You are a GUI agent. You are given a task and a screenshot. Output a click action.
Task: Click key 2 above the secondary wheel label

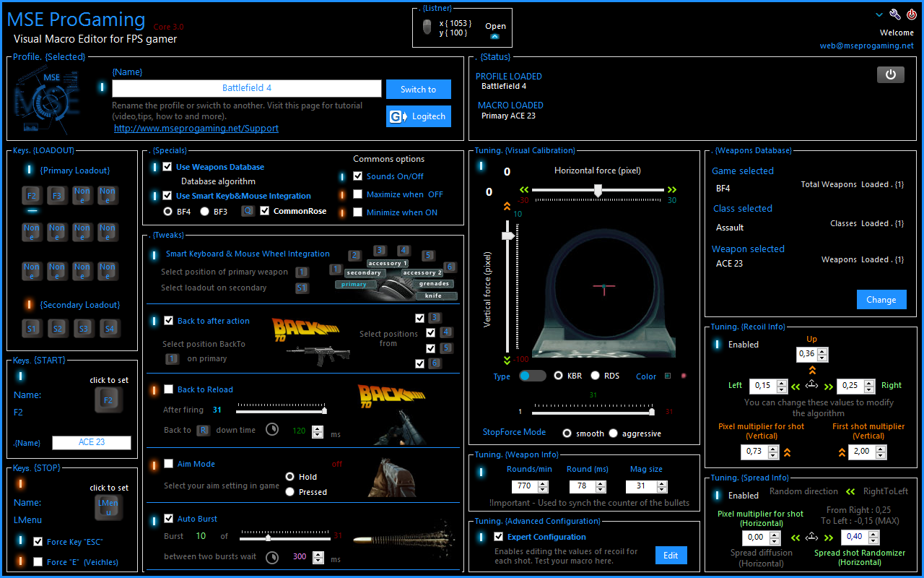(354, 255)
